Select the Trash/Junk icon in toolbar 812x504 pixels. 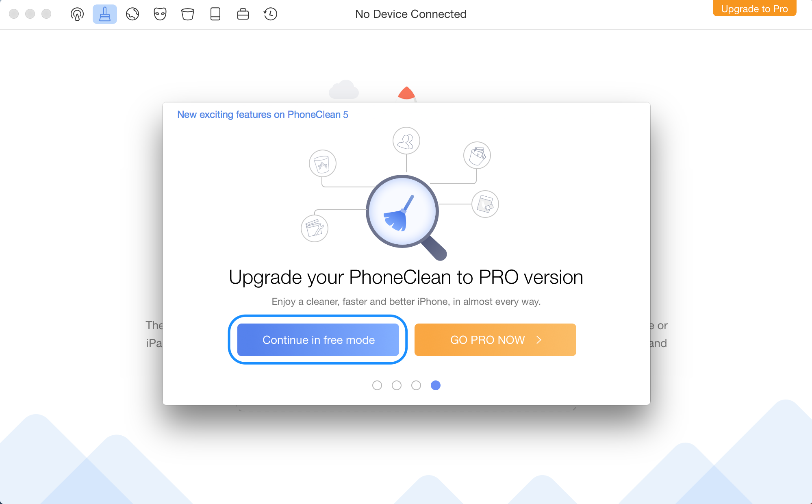coord(187,13)
